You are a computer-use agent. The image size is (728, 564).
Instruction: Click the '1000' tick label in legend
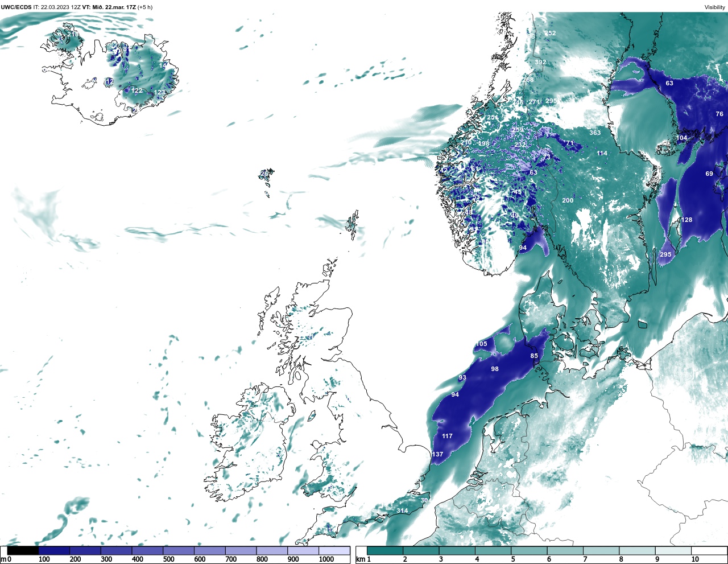326,559
